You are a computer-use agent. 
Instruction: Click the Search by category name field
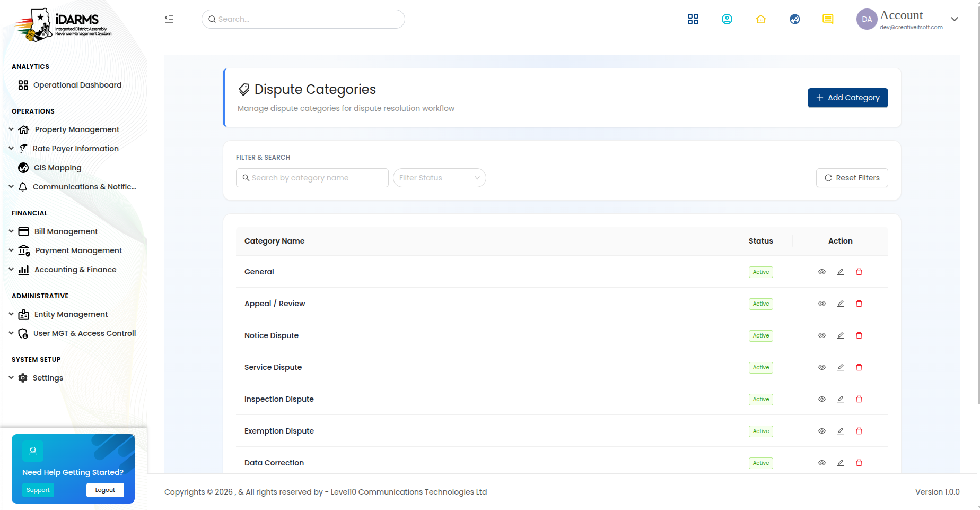coord(312,178)
